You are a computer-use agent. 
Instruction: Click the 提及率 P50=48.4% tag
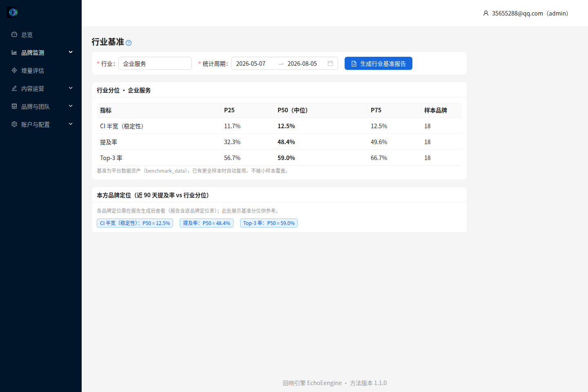pyautogui.click(x=207, y=223)
